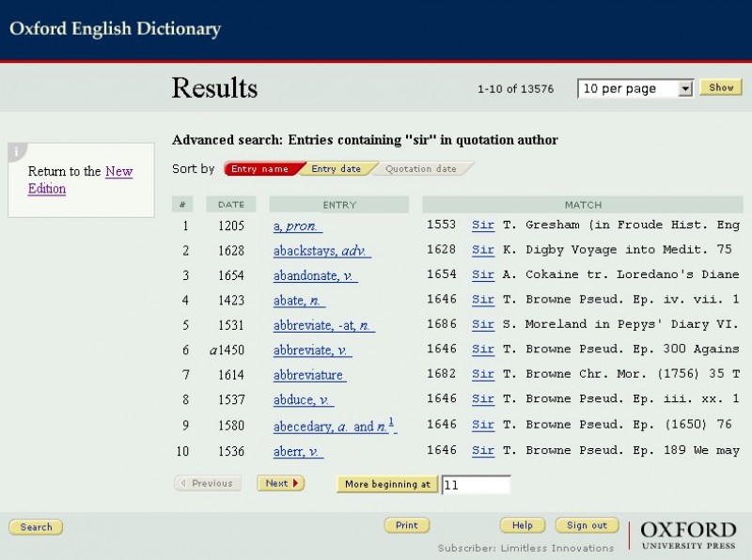Open the entry 'abandonate, v.'

click(x=315, y=275)
